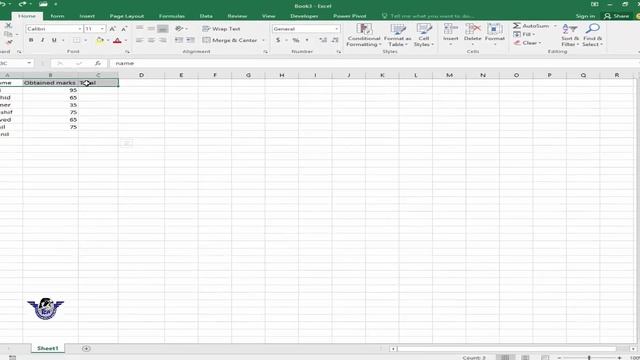Click Delete cells icon
This screenshot has height=360, width=640.
[473, 29]
